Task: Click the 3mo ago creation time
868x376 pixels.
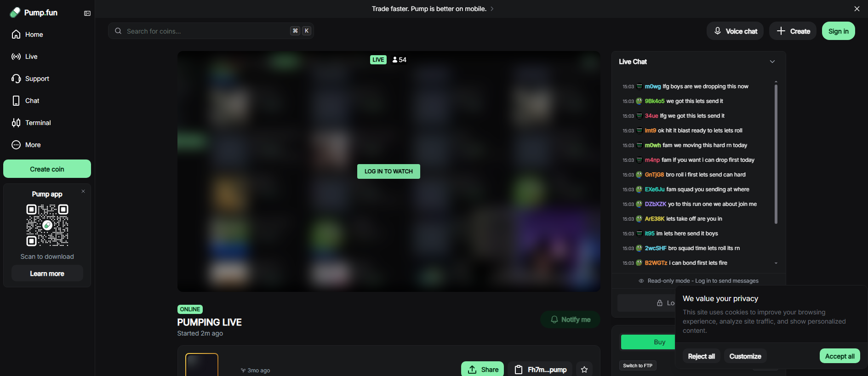Action: point(256,370)
